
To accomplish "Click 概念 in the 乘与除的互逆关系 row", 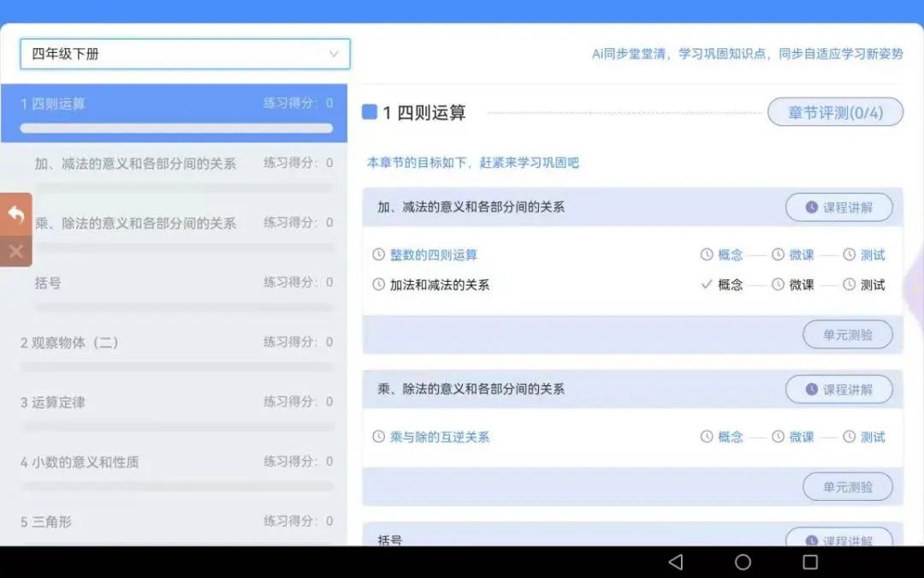I will [x=730, y=437].
